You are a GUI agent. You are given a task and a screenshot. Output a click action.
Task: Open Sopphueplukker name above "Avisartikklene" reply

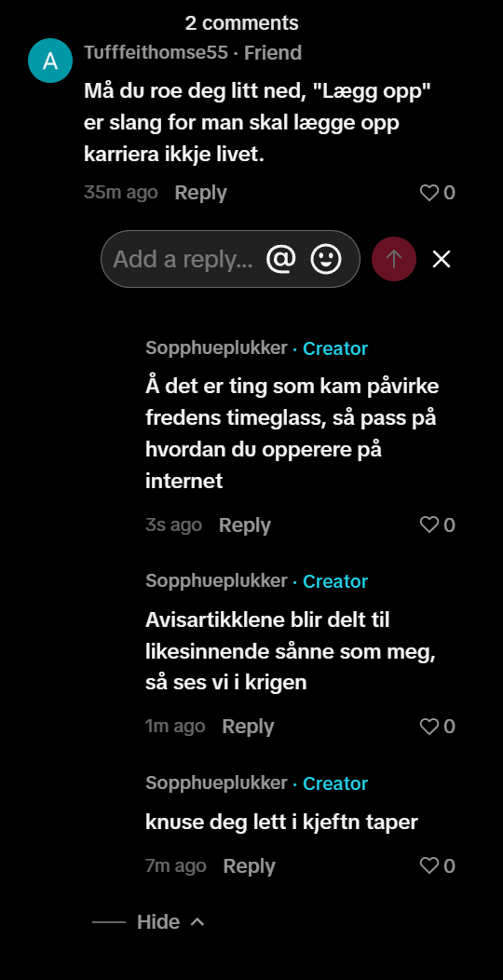pyautogui.click(x=216, y=580)
